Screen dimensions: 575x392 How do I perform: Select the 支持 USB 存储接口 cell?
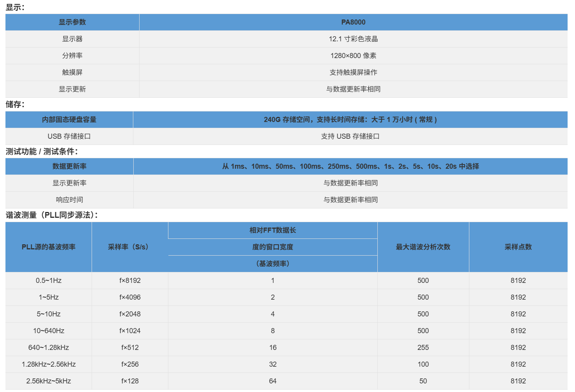[350, 136]
